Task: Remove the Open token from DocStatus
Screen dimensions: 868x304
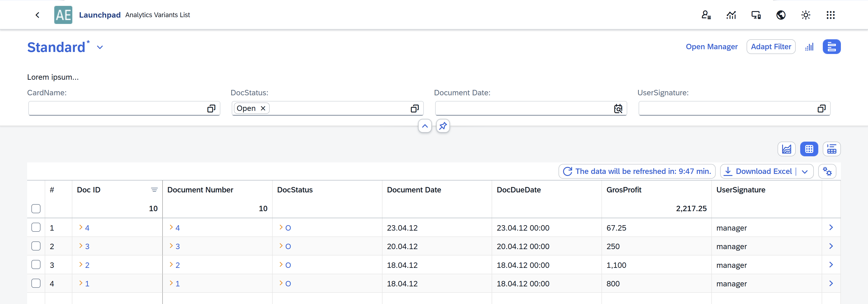Action: coord(263,108)
